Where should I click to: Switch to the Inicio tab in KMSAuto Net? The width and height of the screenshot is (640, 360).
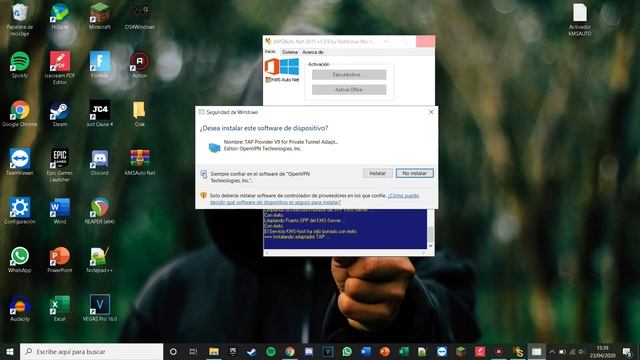point(270,52)
